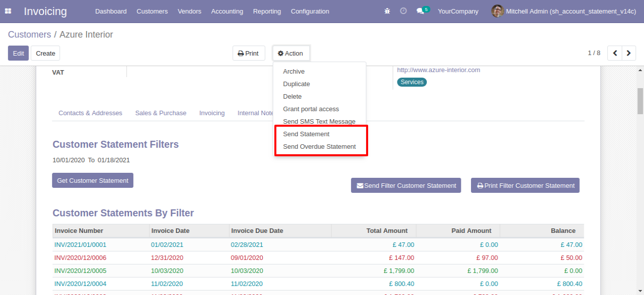The height and width of the screenshot is (295, 644).
Task: Sort by Invoice Date column
Action: [x=189, y=231]
